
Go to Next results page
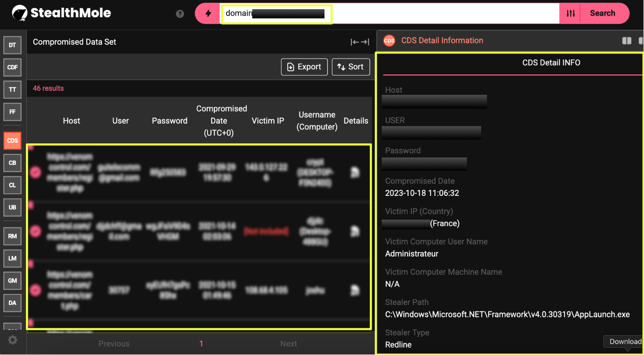click(x=289, y=344)
